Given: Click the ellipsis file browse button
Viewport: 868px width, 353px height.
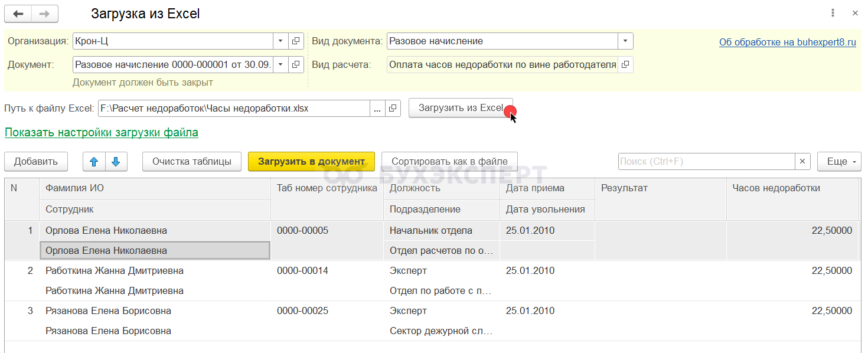Looking at the screenshot, I should (x=378, y=109).
